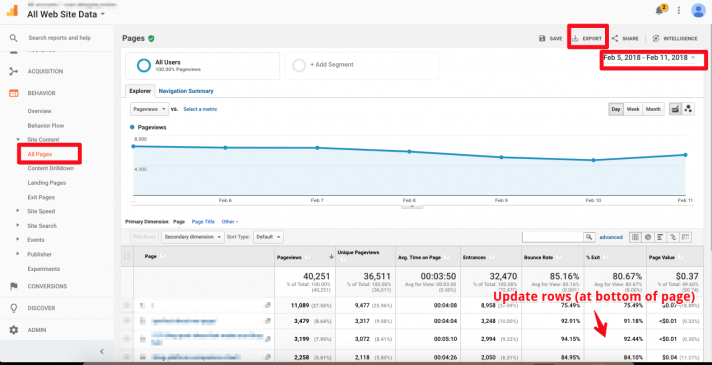Click the search magnifier beside table filter
The image size is (712, 365).
[589, 237]
